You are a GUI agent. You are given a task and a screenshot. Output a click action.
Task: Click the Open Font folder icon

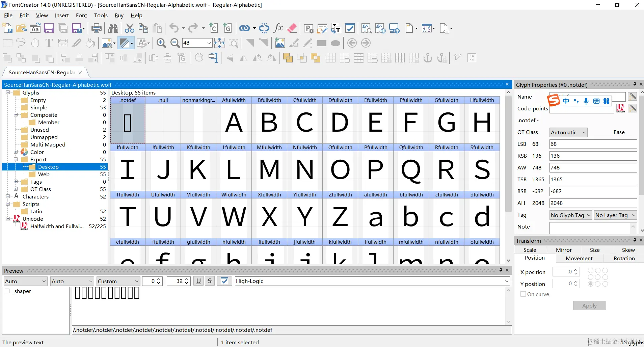pyautogui.click(x=21, y=28)
